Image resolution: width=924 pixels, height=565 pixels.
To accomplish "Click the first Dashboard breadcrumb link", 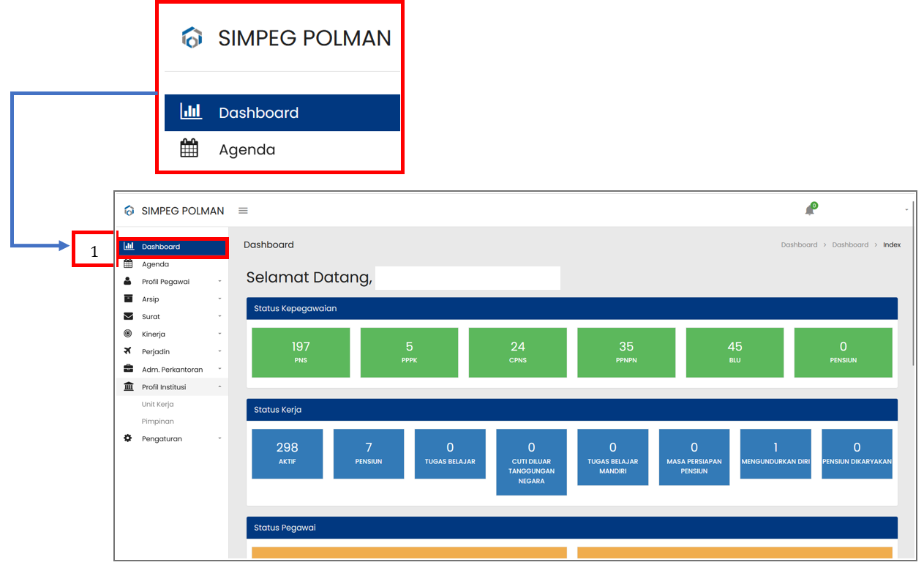I will [x=799, y=244].
